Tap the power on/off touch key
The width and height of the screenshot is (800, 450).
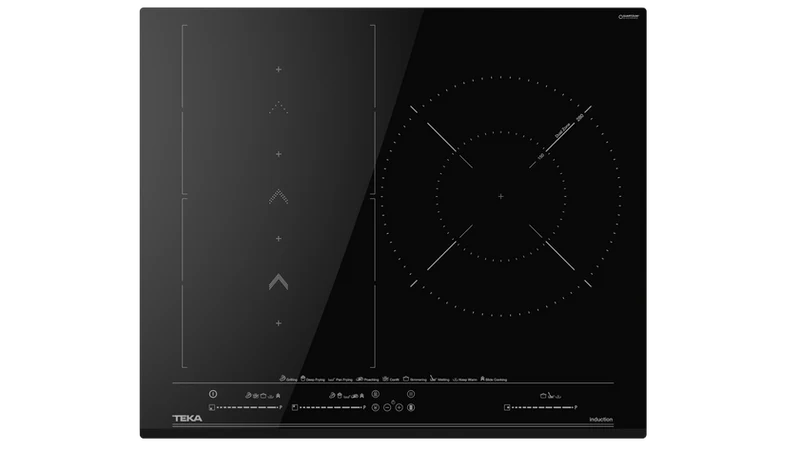[x=213, y=394]
